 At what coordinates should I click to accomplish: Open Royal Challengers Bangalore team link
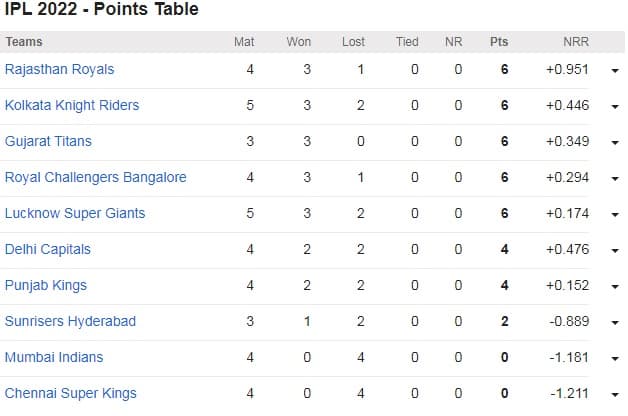[x=96, y=177]
